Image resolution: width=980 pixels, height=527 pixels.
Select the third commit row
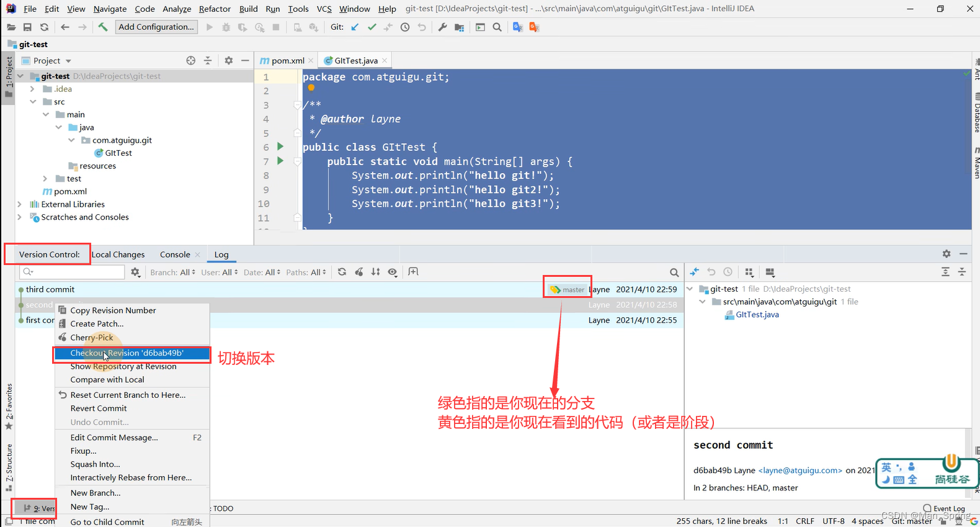tap(349, 289)
